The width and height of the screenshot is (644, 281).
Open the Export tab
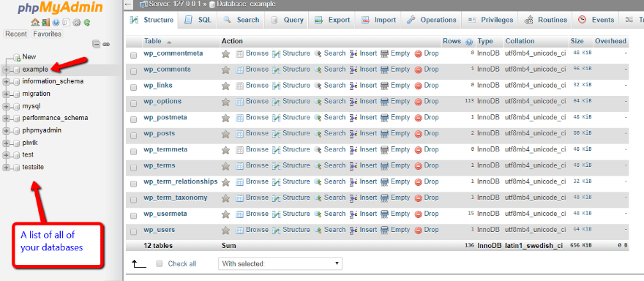[x=332, y=20]
